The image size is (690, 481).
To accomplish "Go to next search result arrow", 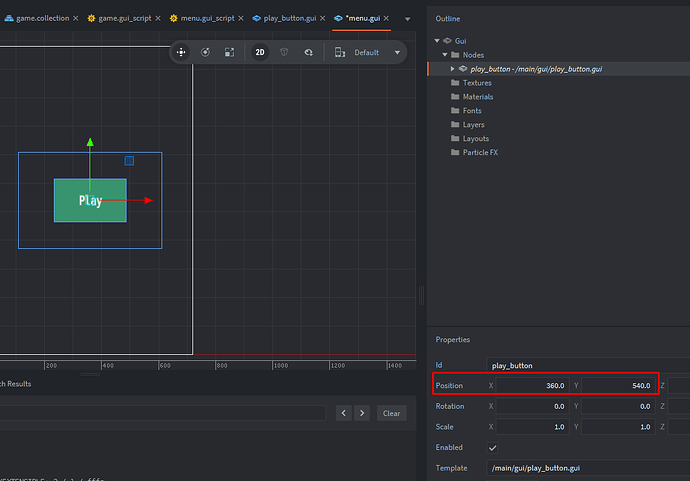I will tap(361, 413).
